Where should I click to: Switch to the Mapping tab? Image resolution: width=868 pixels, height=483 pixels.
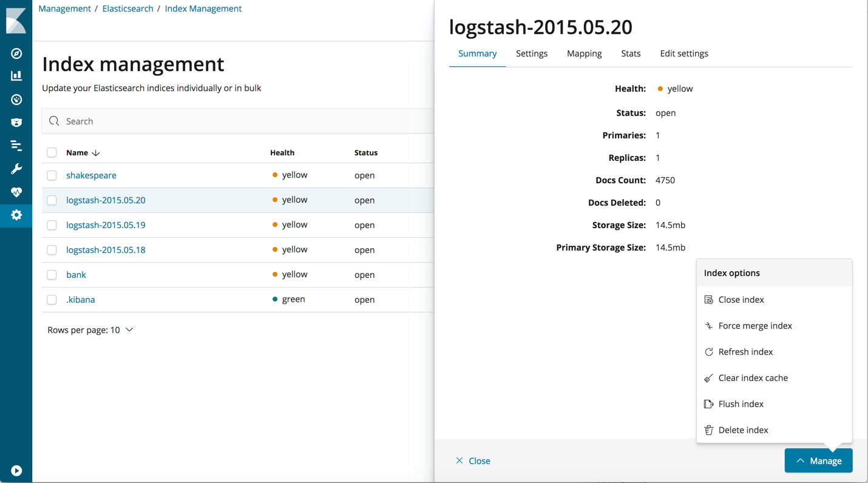[584, 53]
